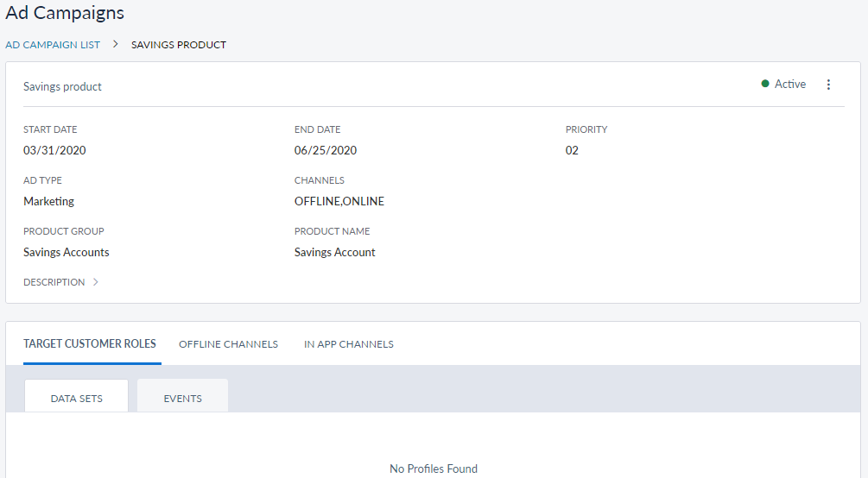Click the Savings Accounts product group value

coord(67,252)
